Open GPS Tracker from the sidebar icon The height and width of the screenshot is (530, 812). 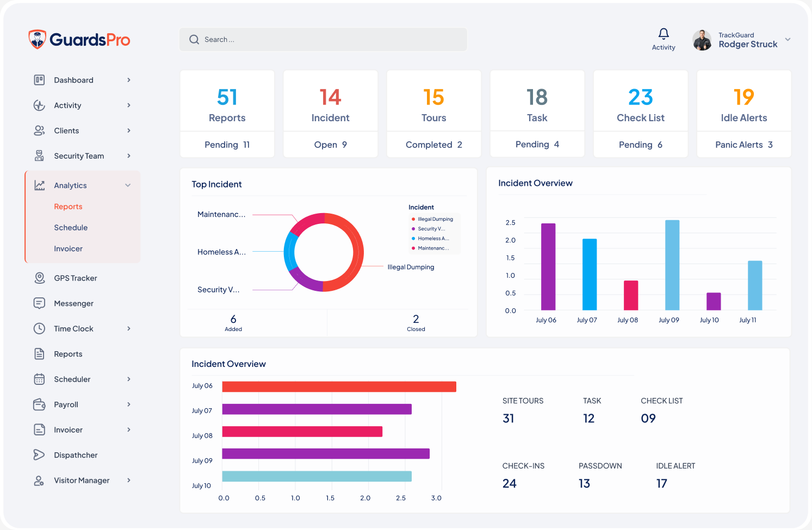(x=40, y=278)
